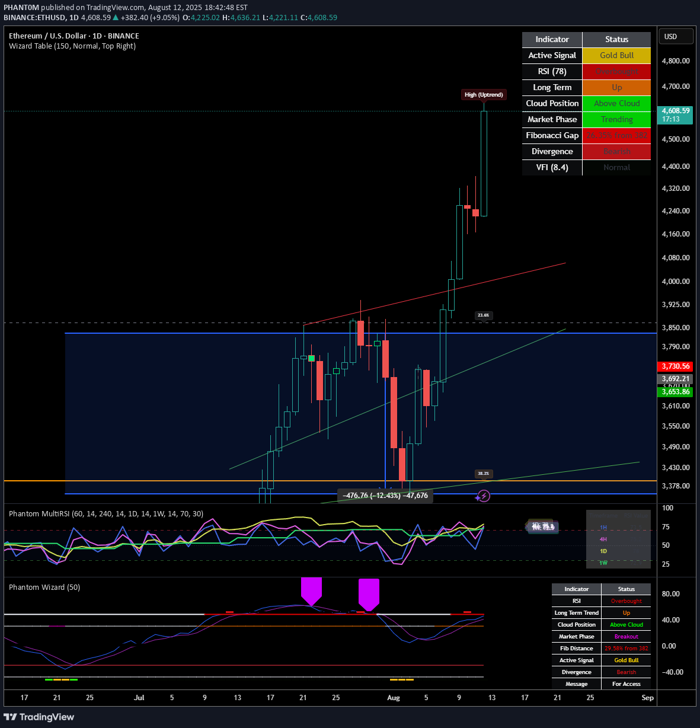This screenshot has height=728, width=700.
Task: Click the Jul label on the time axis
Action: [139, 697]
